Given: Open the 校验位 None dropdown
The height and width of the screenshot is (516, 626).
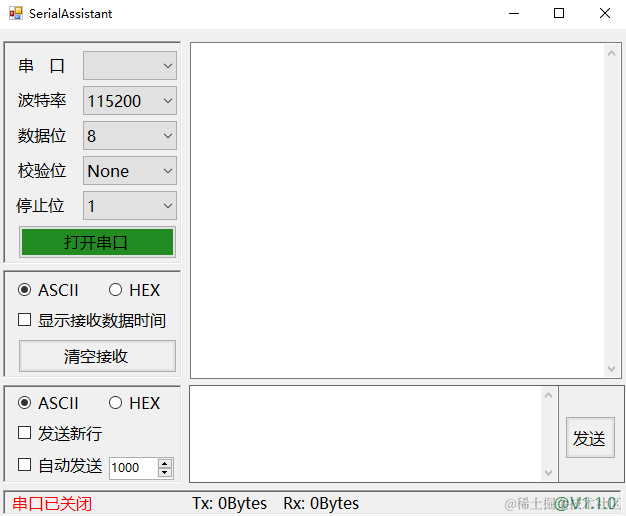Looking at the screenshot, I should (130, 171).
